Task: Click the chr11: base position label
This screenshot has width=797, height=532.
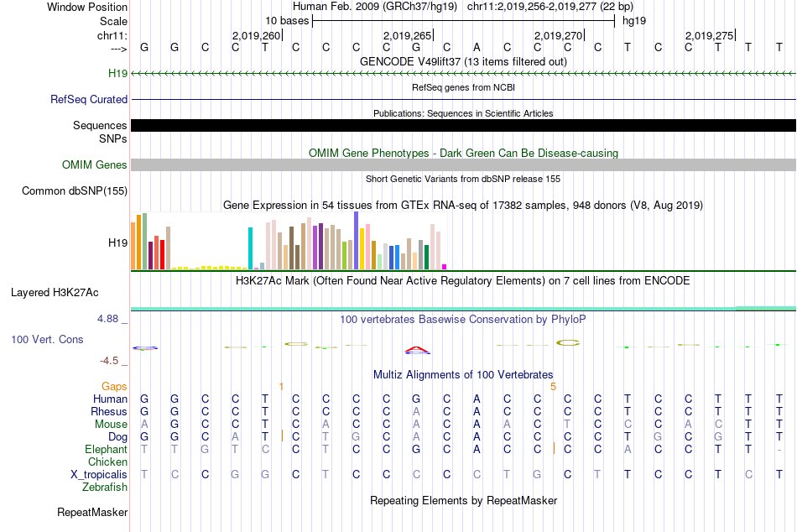Action: (x=112, y=35)
